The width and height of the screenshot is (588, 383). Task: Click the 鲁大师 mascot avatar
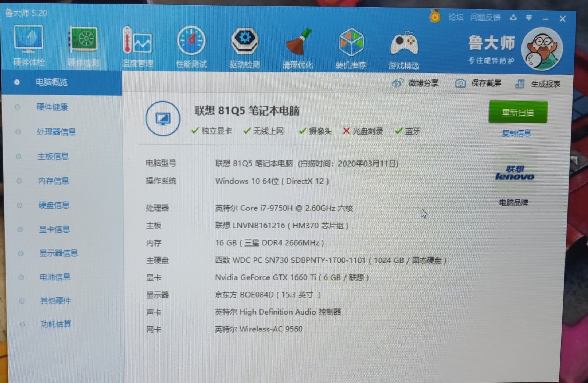tap(542, 49)
